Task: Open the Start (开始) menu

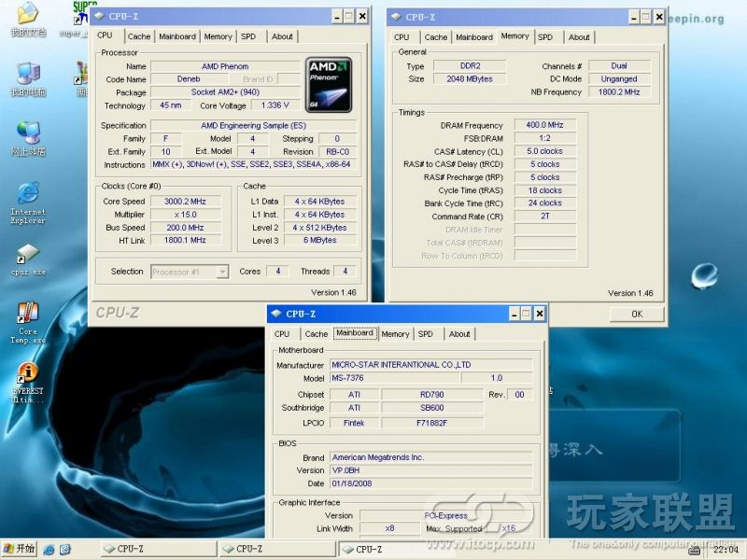Action: pyautogui.click(x=19, y=549)
